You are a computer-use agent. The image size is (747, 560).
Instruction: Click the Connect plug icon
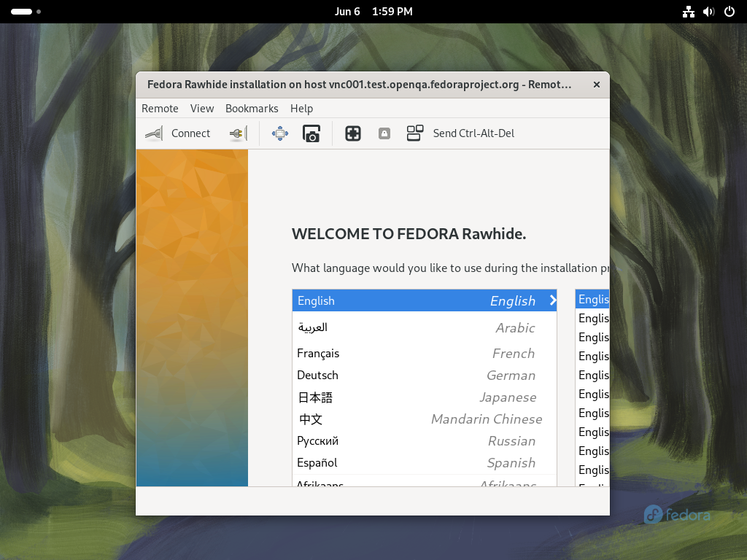click(154, 133)
